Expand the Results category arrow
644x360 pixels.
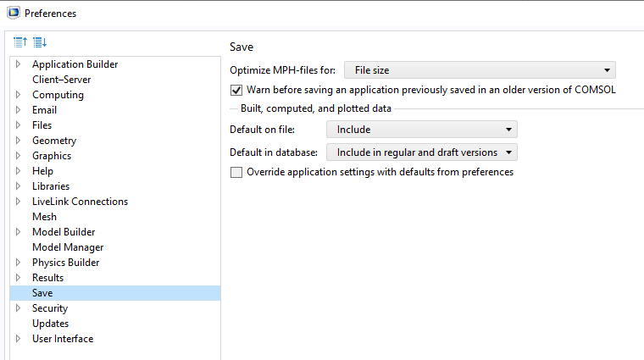(18, 278)
